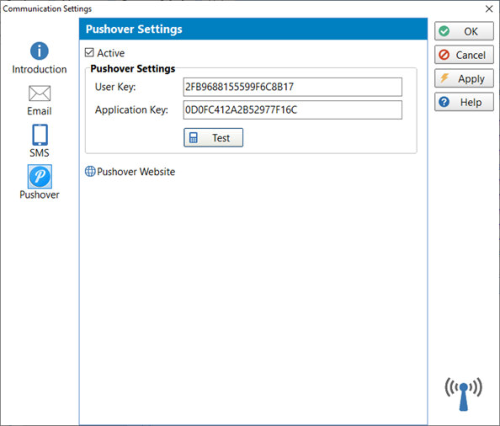This screenshot has height=426, width=500.
Task: Open the Pushover Website link
Action: click(x=130, y=172)
